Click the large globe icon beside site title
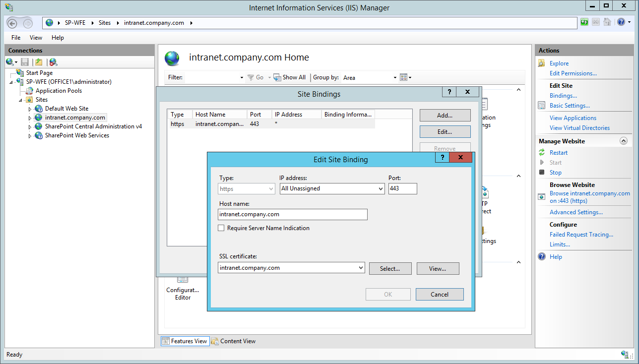639x364 pixels. pyautogui.click(x=172, y=59)
